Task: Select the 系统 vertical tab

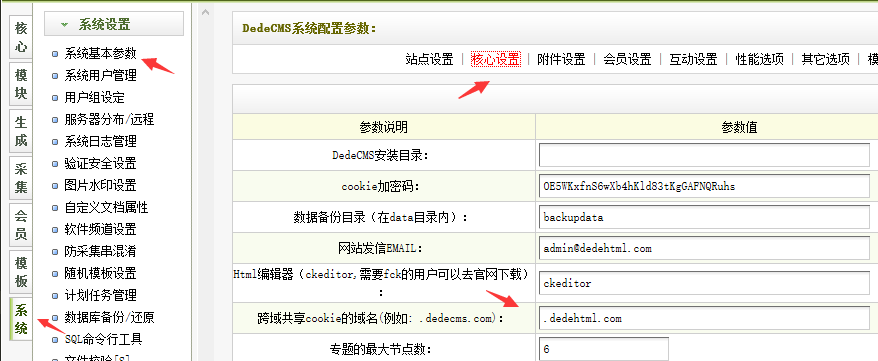Action: point(21,318)
